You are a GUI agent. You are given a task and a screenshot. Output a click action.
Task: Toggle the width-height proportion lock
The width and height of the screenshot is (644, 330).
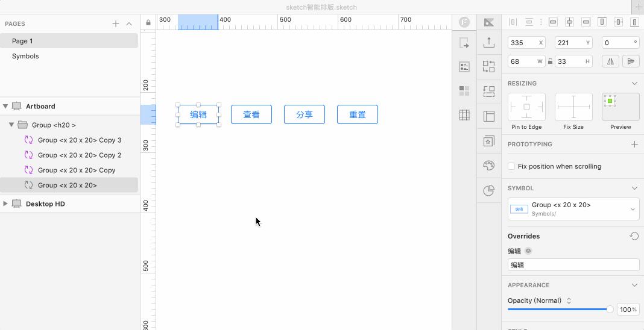click(x=551, y=61)
